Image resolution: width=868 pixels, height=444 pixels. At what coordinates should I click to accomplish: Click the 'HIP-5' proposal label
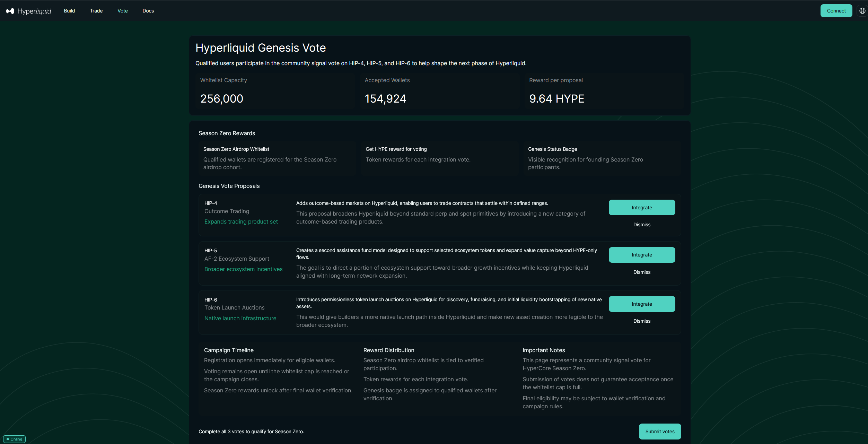[211, 251]
